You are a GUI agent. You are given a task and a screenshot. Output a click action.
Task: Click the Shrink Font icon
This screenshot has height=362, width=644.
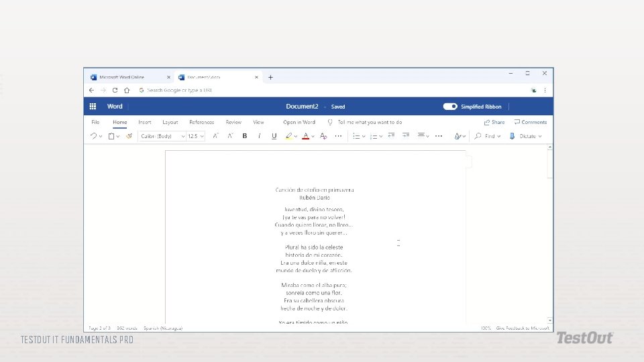[230, 136]
